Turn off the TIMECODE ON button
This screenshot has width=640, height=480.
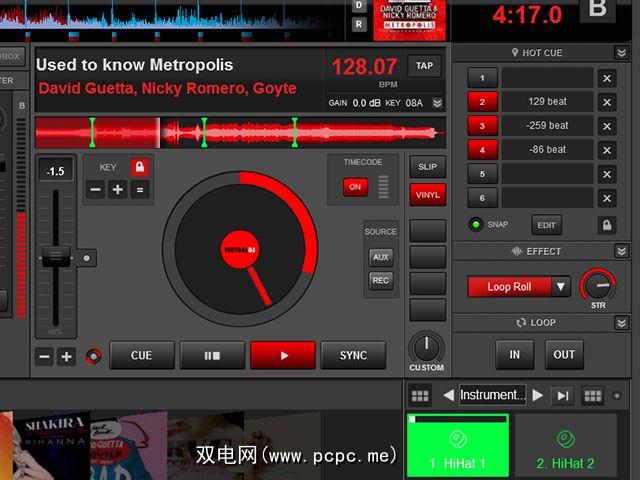(x=355, y=187)
